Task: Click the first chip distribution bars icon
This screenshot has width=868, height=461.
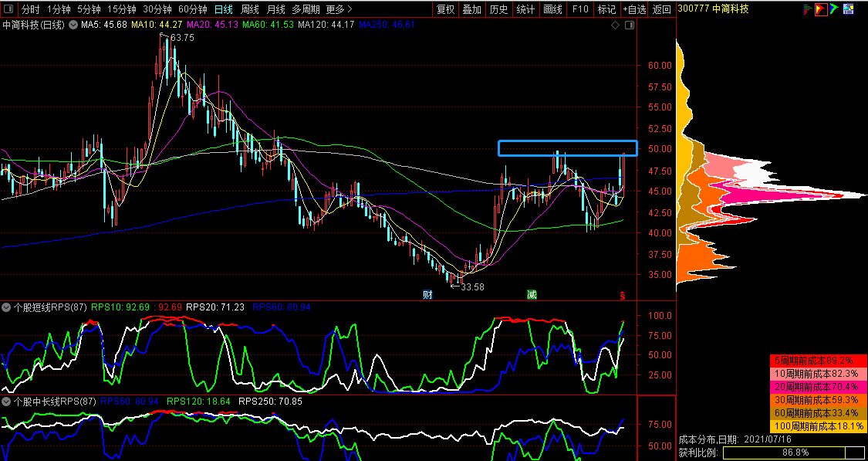Action: point(808,9)
